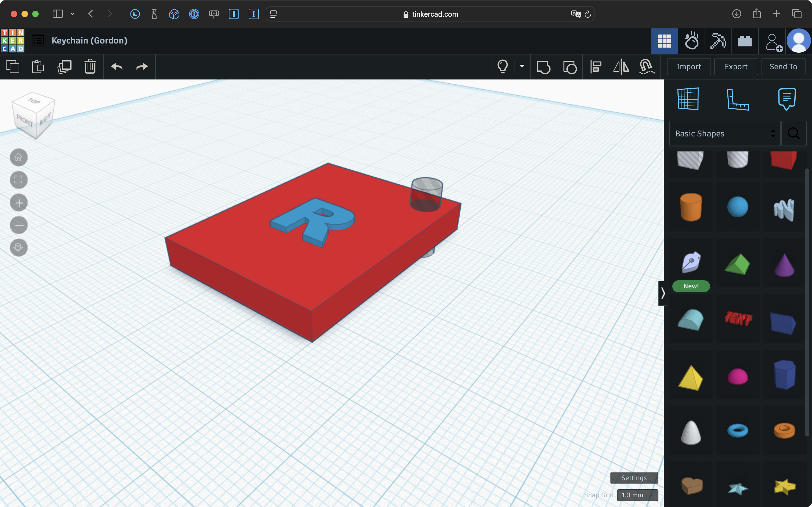Toggle show-all lightbulb visibility icon
Screen dimensions: 812x507
502,67
